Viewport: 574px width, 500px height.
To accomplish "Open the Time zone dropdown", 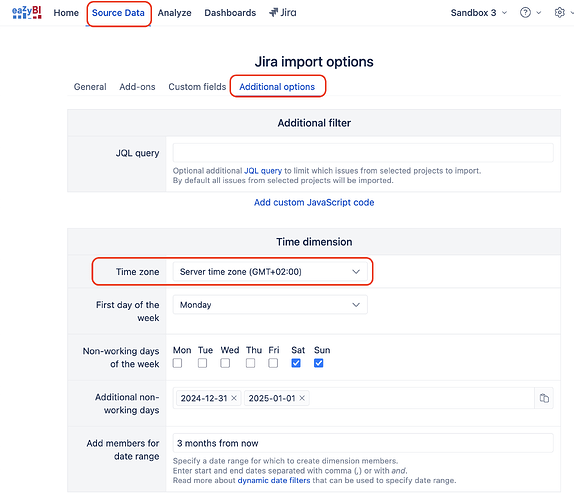I will coord(270,272).
